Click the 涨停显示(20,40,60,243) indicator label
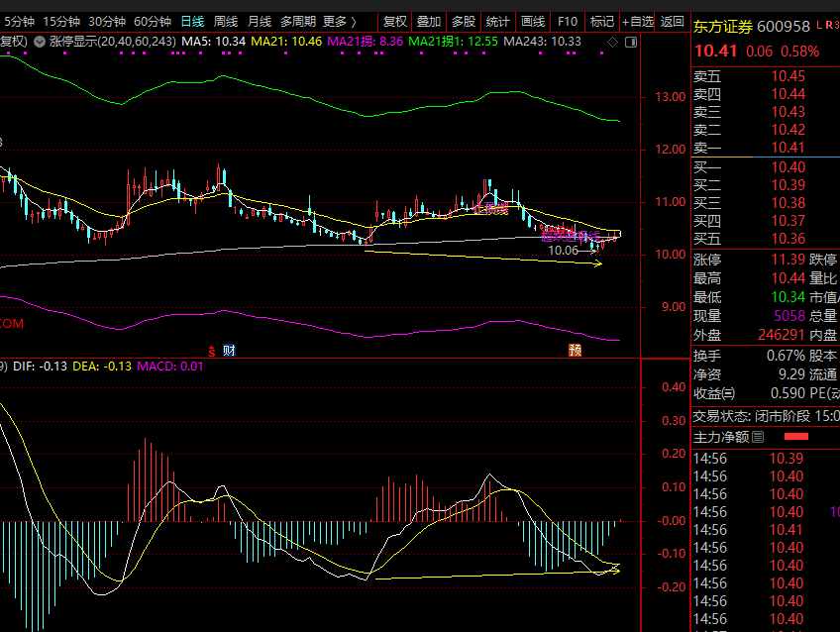840x632 pixels. point(113,42)
